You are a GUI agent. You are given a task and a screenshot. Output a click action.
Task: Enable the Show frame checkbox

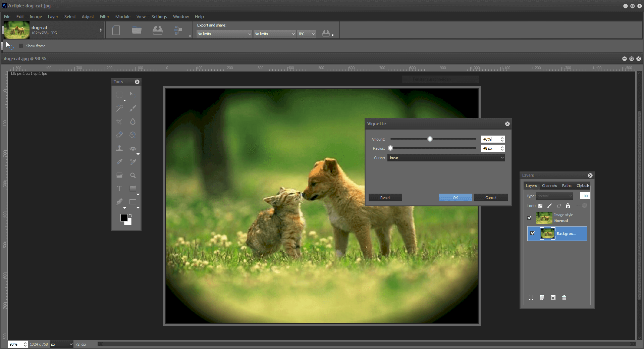[21, 46]
